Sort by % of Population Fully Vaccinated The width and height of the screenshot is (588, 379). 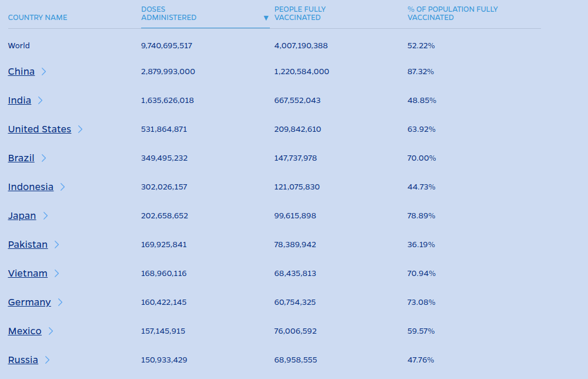click(452, 14)
